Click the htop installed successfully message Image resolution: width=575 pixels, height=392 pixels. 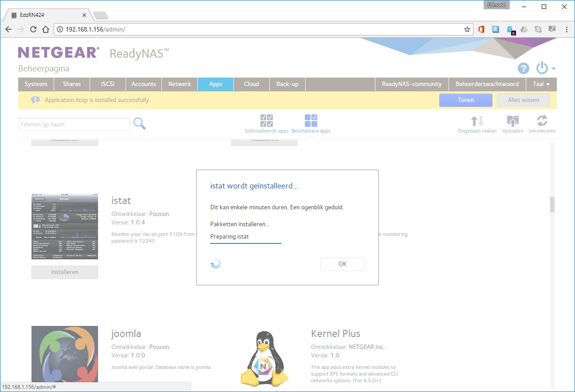[98, 100]
